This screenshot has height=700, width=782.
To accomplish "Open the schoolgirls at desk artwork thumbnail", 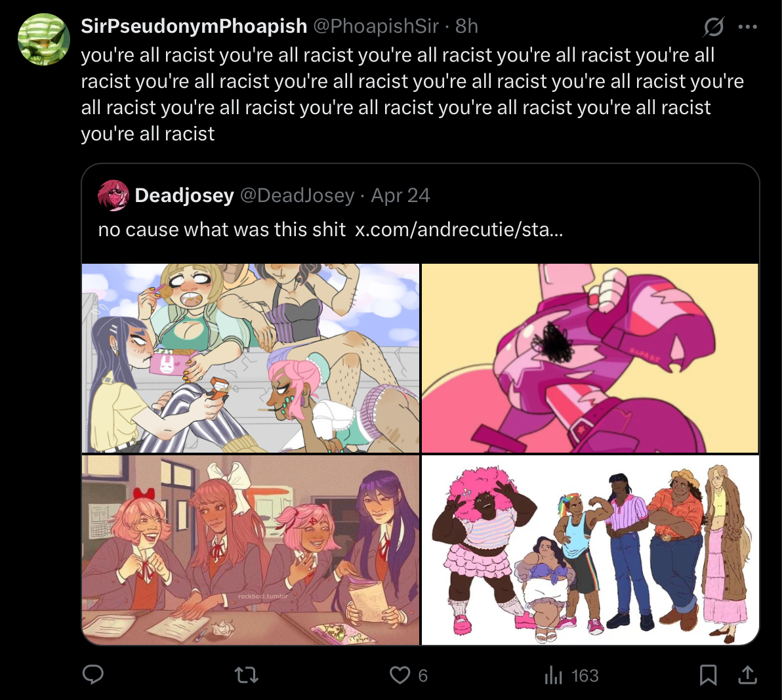I will point(251,550).
